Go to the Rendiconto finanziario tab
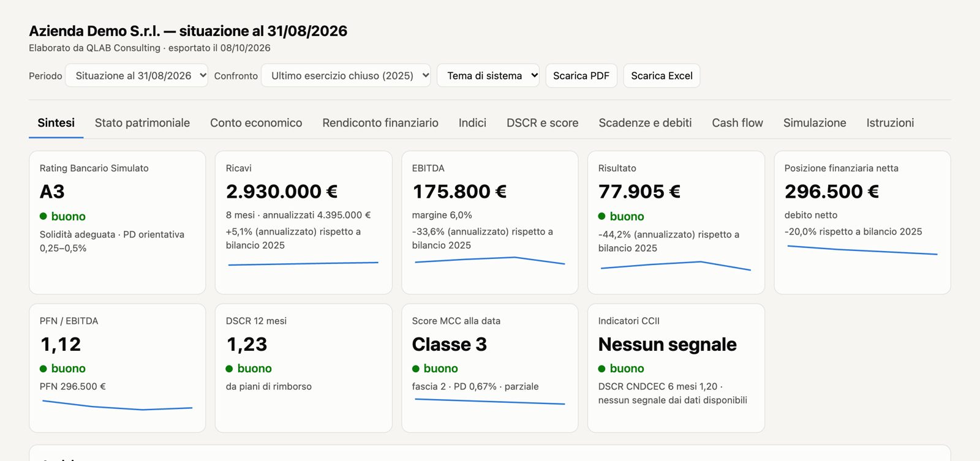The image size is (980, 461). pos(380,123)
